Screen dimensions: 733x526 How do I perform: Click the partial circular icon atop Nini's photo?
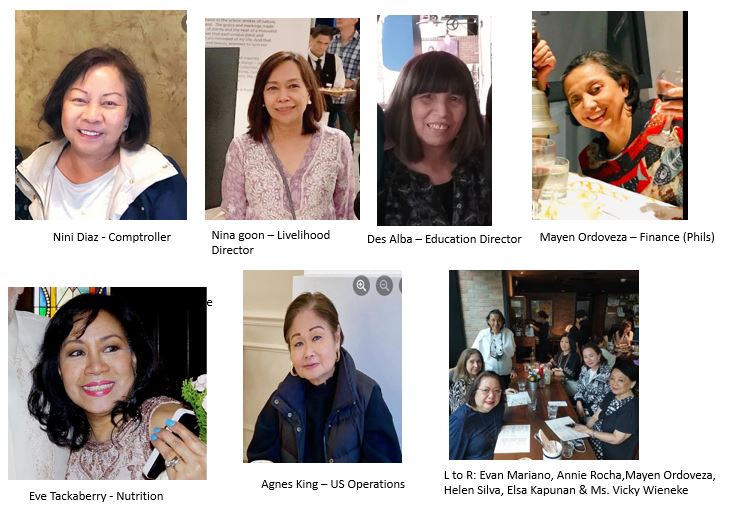pos(184,23)
